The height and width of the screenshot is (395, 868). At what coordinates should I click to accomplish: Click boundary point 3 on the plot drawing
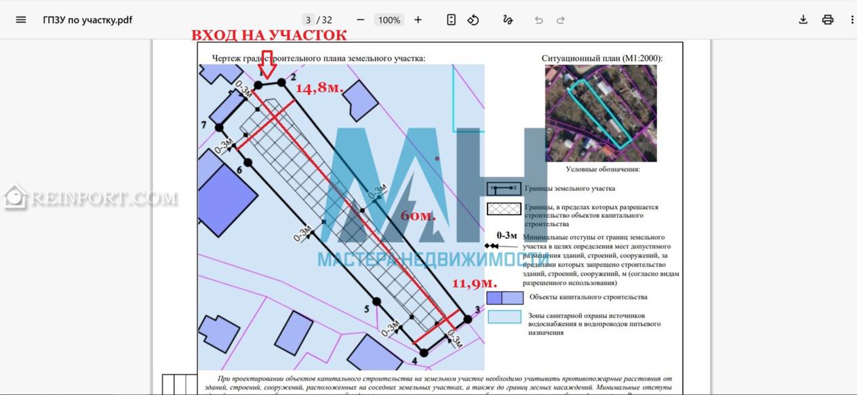coord(467,319)
